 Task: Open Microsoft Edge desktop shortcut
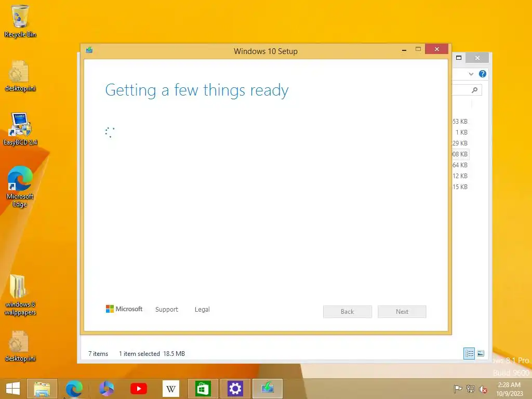20,187
